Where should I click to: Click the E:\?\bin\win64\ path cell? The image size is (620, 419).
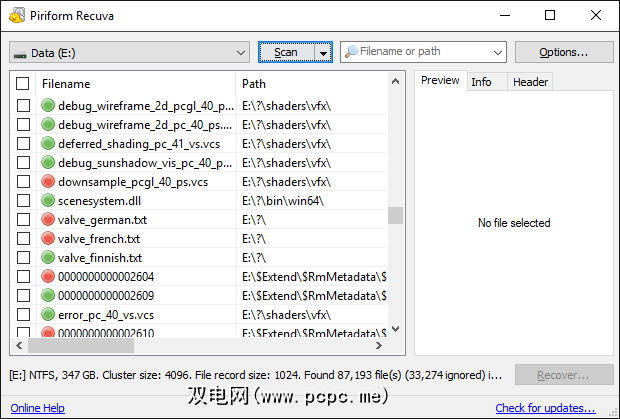[283, 201]
